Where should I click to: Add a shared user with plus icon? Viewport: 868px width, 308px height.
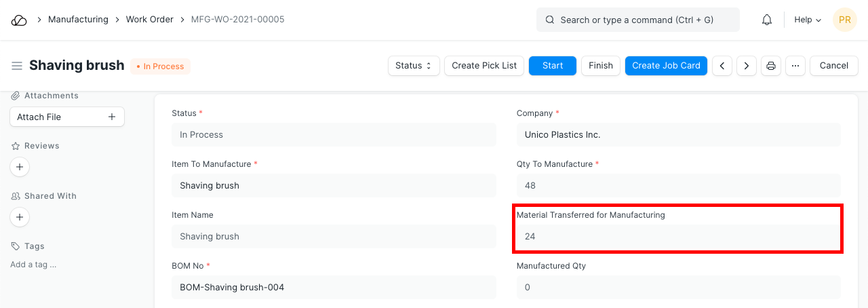point(20,217)
